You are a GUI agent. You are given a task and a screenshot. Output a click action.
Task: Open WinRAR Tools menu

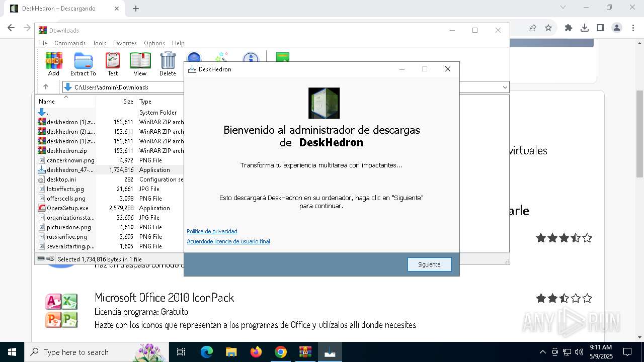click(x=99, y=43)
